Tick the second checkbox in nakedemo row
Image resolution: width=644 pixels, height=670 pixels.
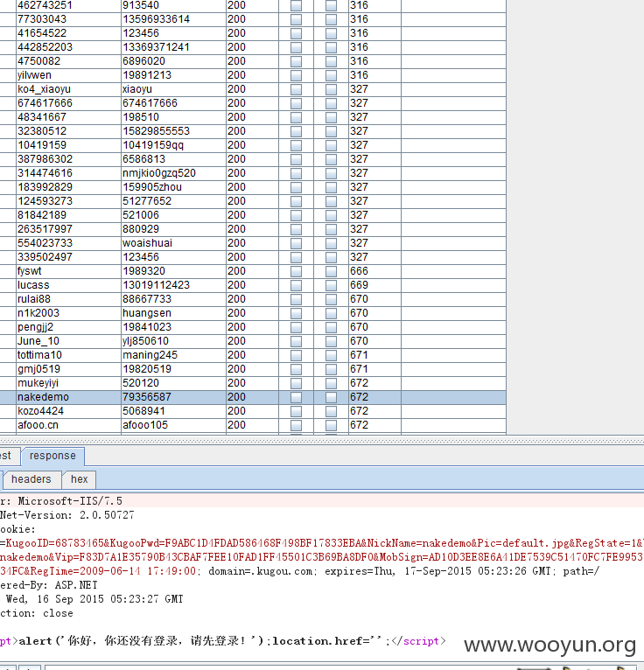pos(332,397)
